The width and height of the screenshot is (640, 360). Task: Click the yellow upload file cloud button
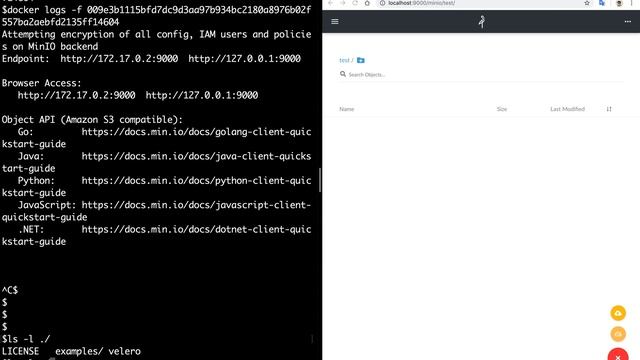[x=618, y=313]
